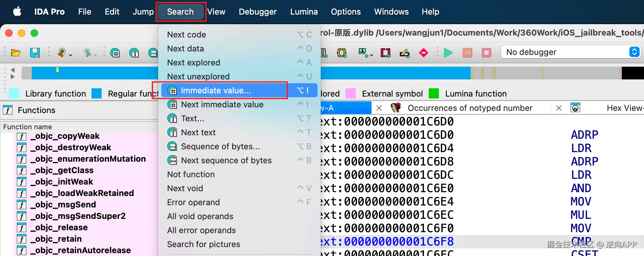Click the icon beside Sequence of bytes...

click(172, 146)
